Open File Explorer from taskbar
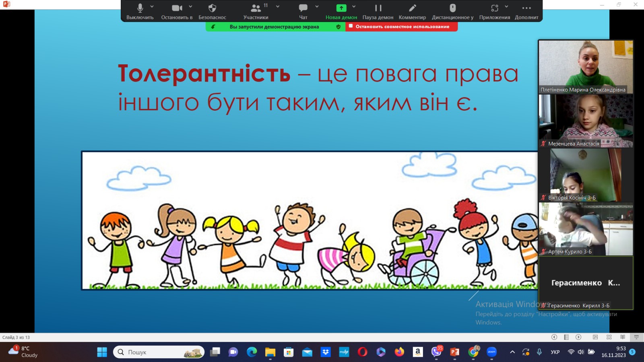This screenshot has height=362, width=644. pos(270,352)
